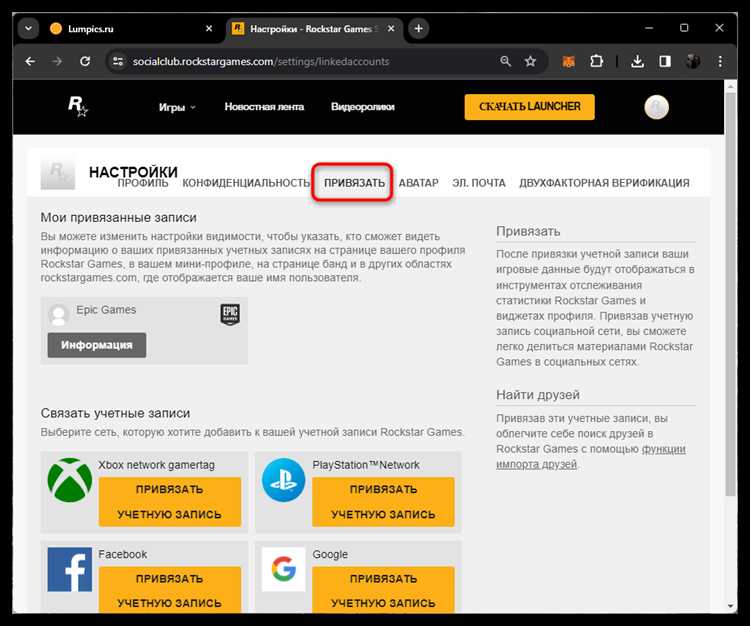Click the Xbox logo icon

click(70, 480)
